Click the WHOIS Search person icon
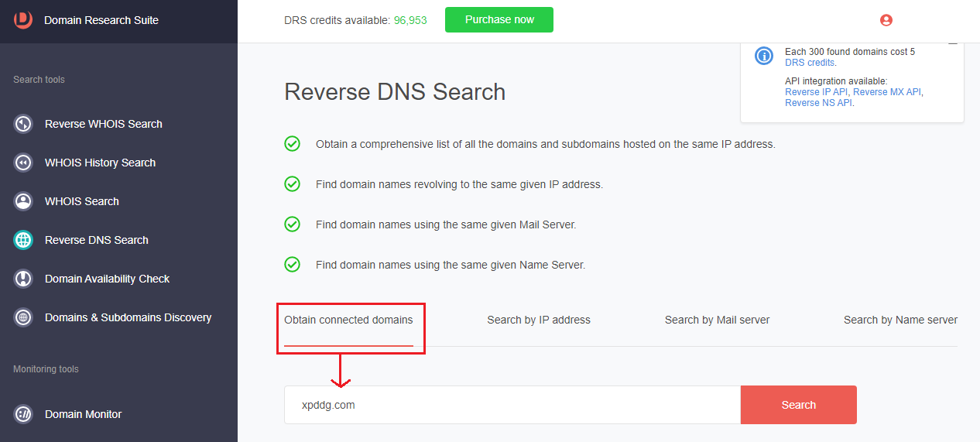980x442 pixels. click(x=23, y=201)
